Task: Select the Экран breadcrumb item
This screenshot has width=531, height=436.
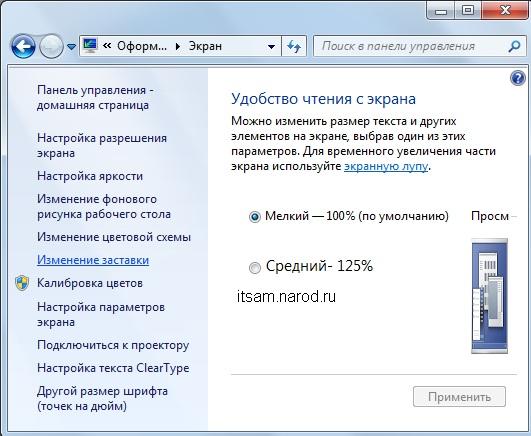Action: 205,46
